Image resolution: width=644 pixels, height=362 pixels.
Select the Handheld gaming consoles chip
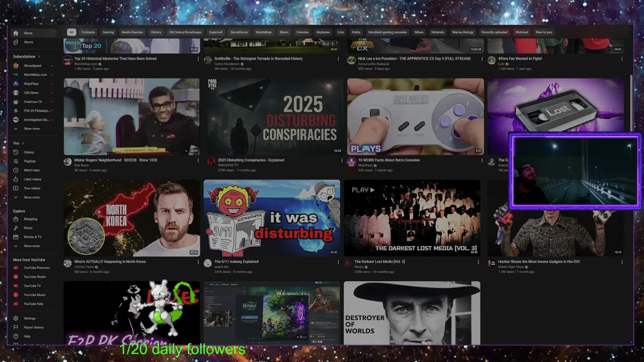387,32
